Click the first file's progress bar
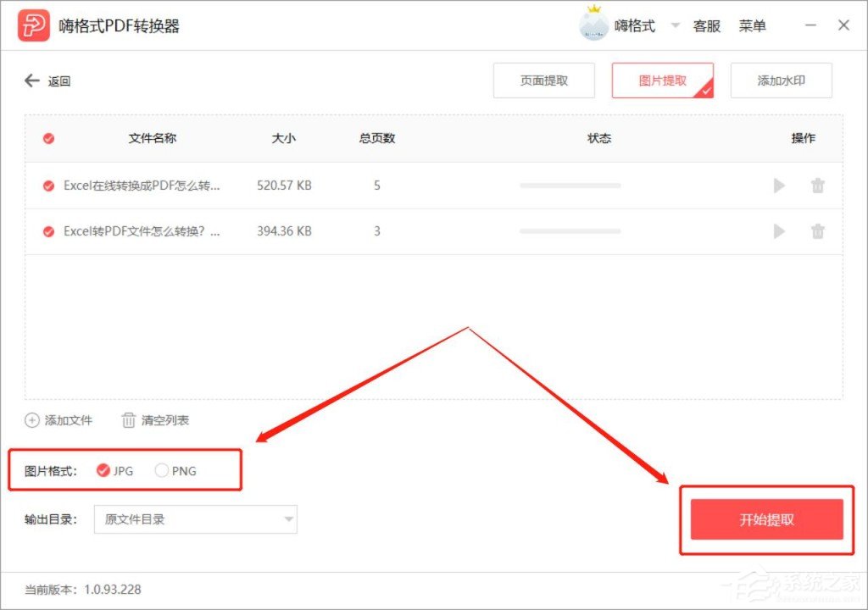Viewport: 868px width, 610px height. tap(570, 186)
